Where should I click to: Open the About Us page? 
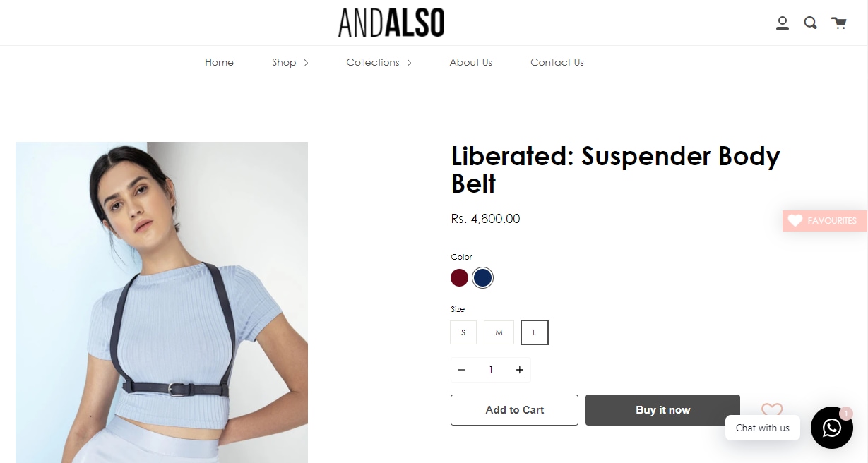(x=471, y=62)
